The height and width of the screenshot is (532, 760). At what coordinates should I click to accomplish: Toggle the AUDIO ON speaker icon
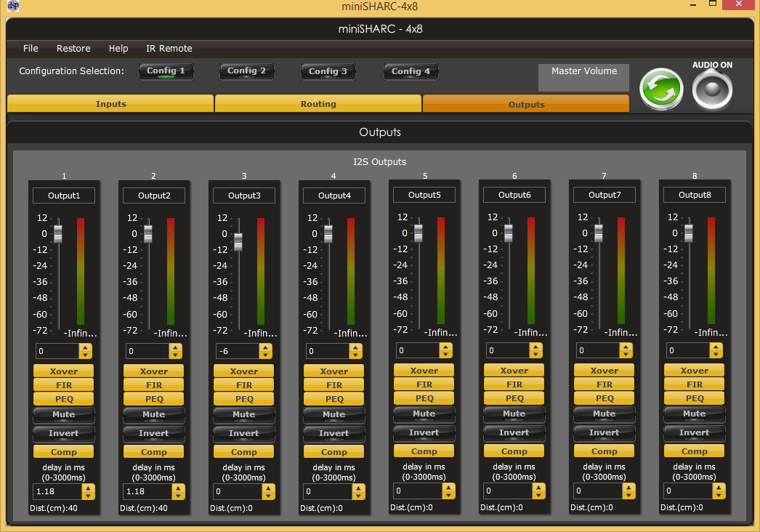[712, 89]
